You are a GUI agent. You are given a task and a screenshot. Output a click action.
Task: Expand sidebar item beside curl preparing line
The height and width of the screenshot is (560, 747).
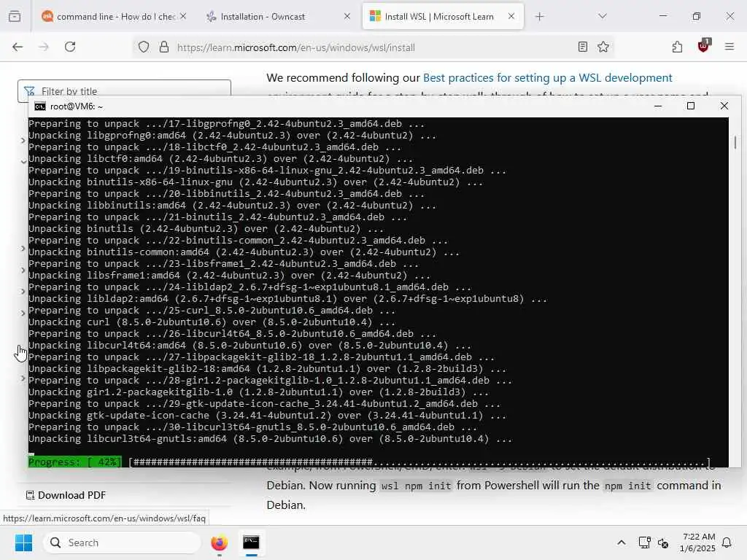tap(23, 313)
